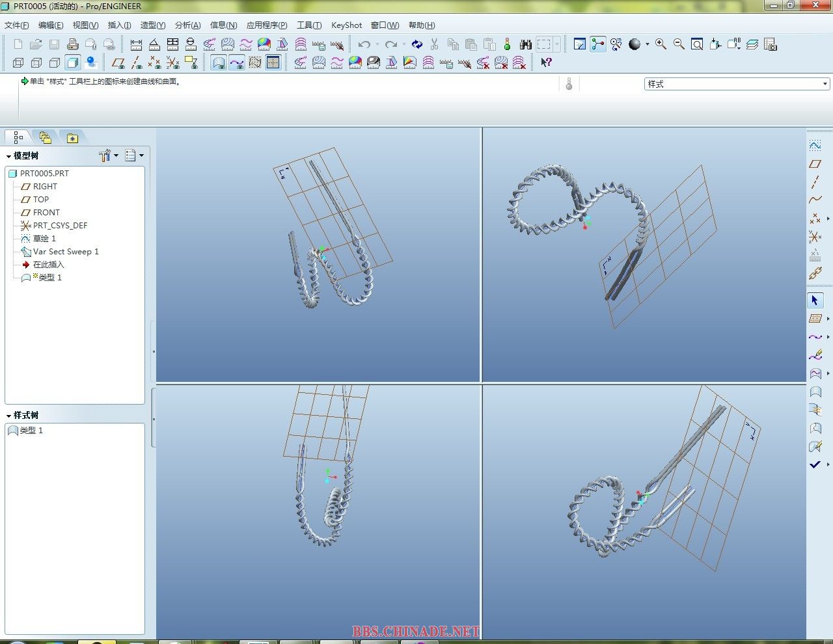Toggle coordinate systems display

coord(172,62)
